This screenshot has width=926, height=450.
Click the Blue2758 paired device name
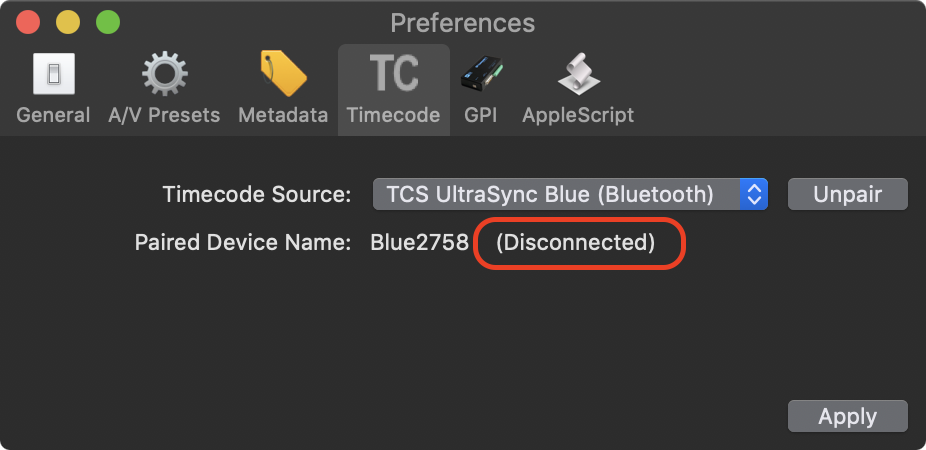(419, 243)
